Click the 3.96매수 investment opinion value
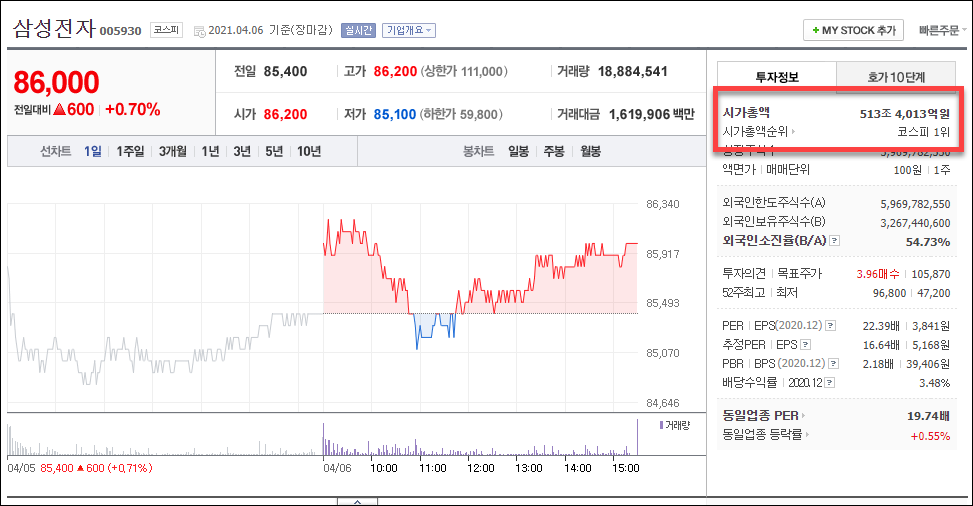 877,274
